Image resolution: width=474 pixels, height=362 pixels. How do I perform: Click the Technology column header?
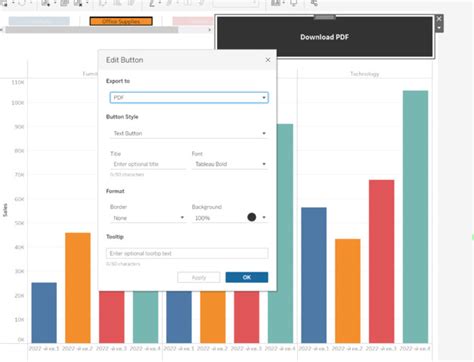365,74
